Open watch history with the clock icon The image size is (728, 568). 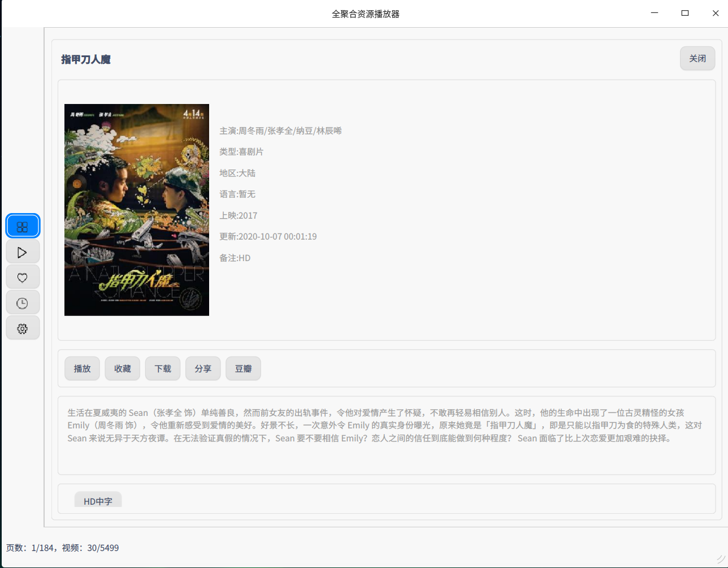coord(23,303)
